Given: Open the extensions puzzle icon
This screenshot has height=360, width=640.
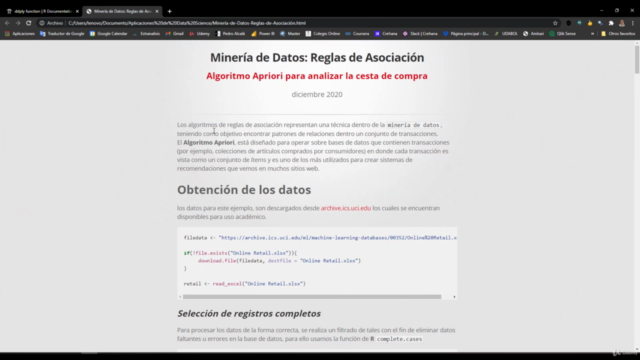Looking at the screenshot, I should 611,23.
